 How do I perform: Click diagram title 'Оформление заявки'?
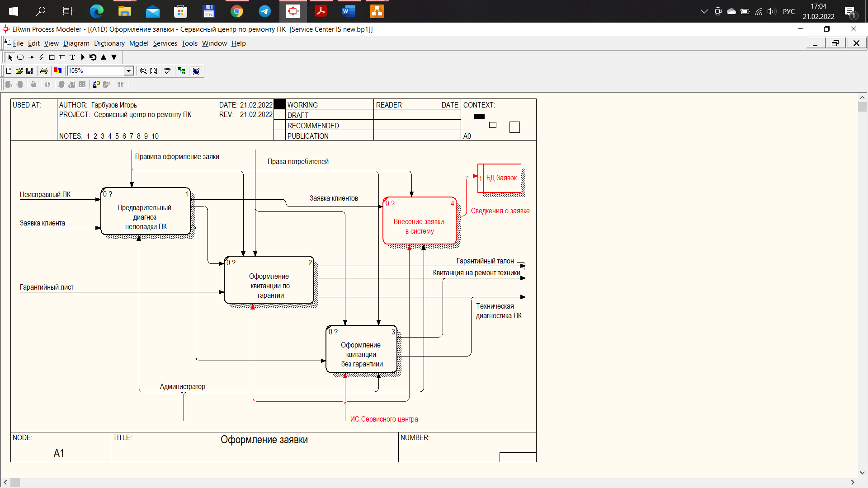click(x=264, y=440)
